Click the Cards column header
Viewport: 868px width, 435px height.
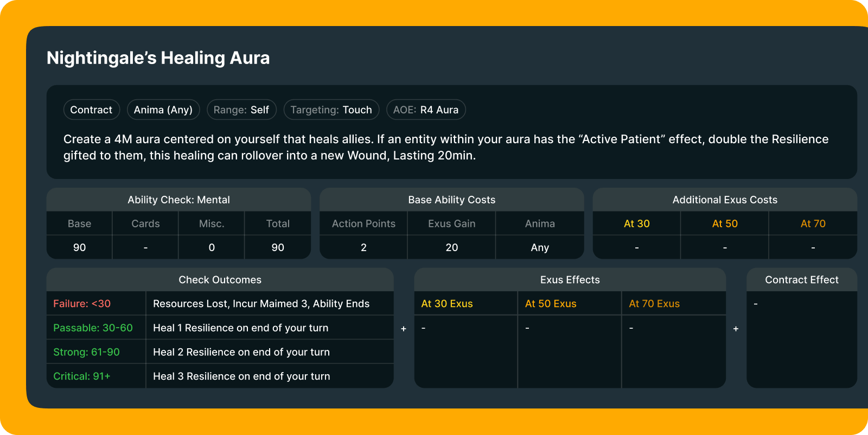(x=145, y=223)
